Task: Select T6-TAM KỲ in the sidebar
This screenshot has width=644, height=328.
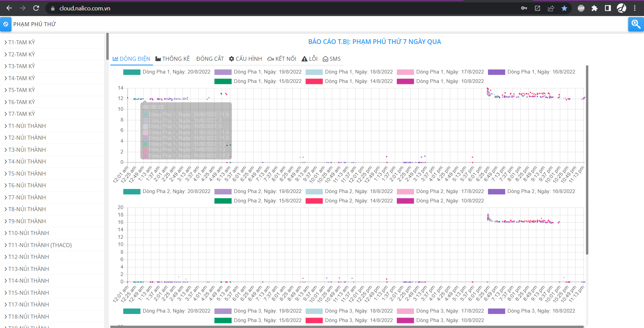Action: (22, 102)
